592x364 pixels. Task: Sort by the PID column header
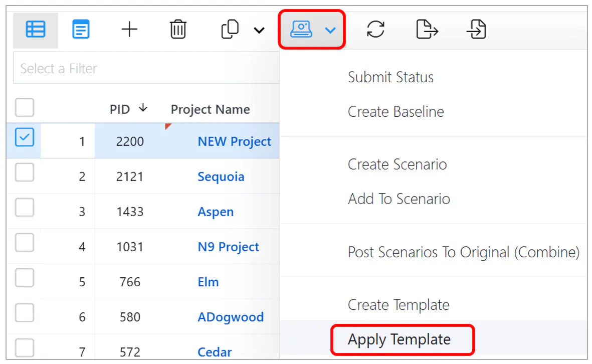120,109
